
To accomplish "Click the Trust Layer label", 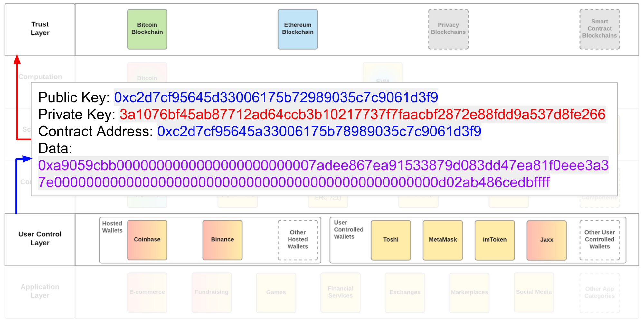I will pos(40,29).
